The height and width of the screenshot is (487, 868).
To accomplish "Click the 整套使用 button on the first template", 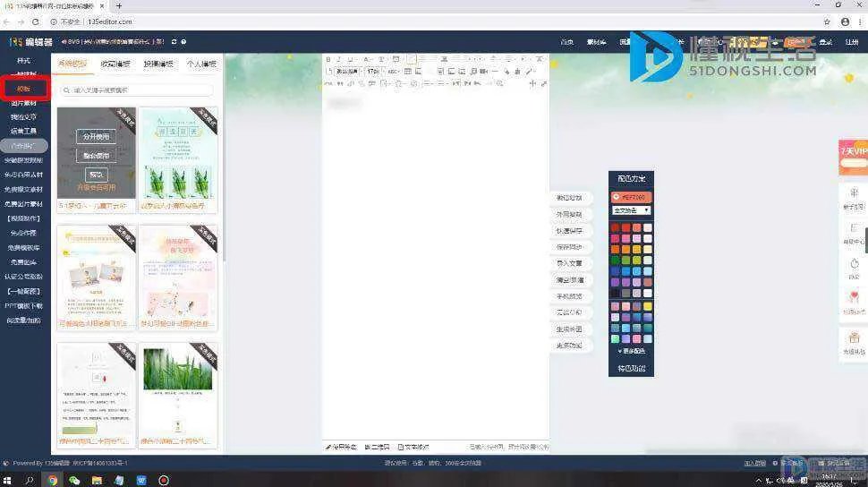I will (x=96, y=155).
